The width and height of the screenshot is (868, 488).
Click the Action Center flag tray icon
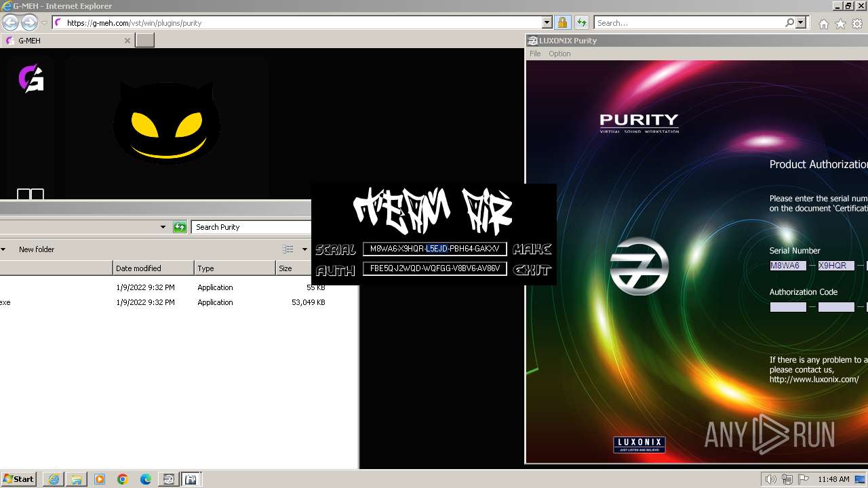click(x=804, y=479)
